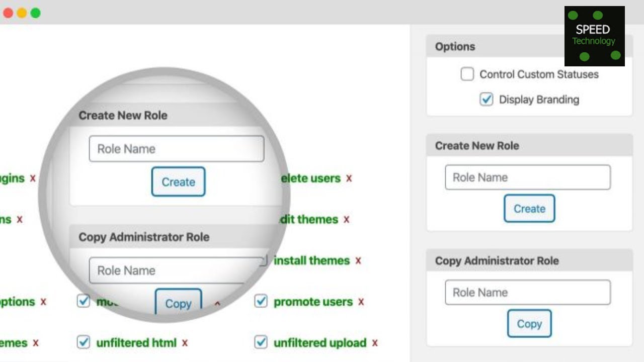Toggle the promote users checkbox

point(261,302)
